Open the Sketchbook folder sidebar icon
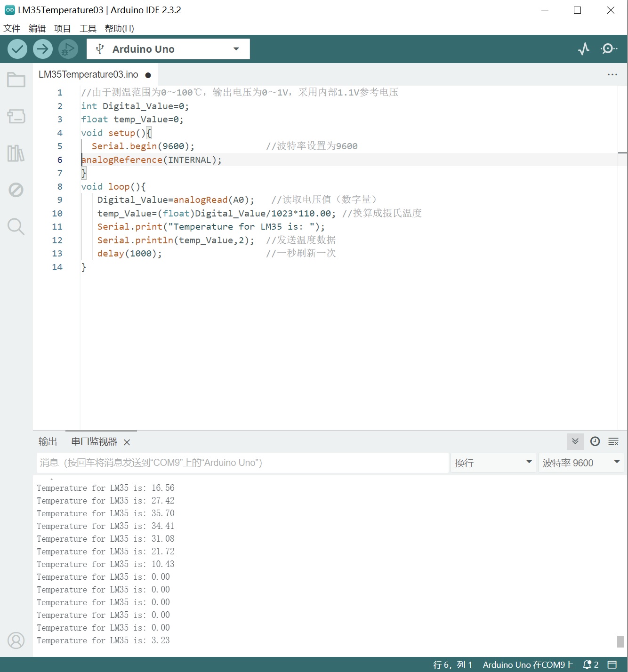This screenshot has width=628, height=672. [16, 80]
